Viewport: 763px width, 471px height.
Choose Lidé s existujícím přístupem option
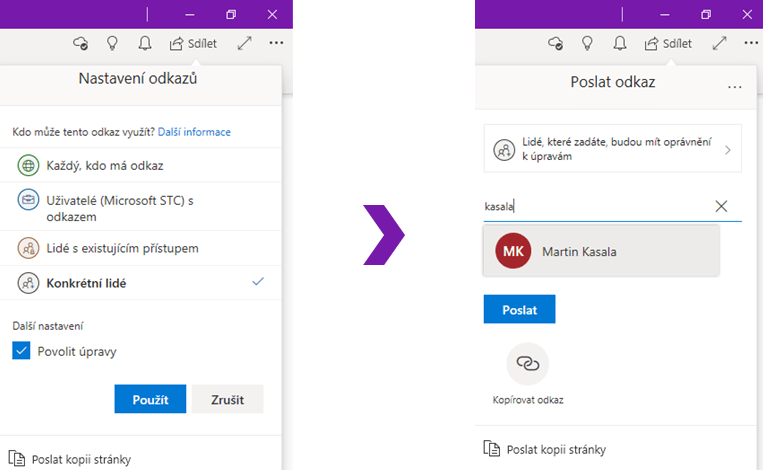click(122, 248)
